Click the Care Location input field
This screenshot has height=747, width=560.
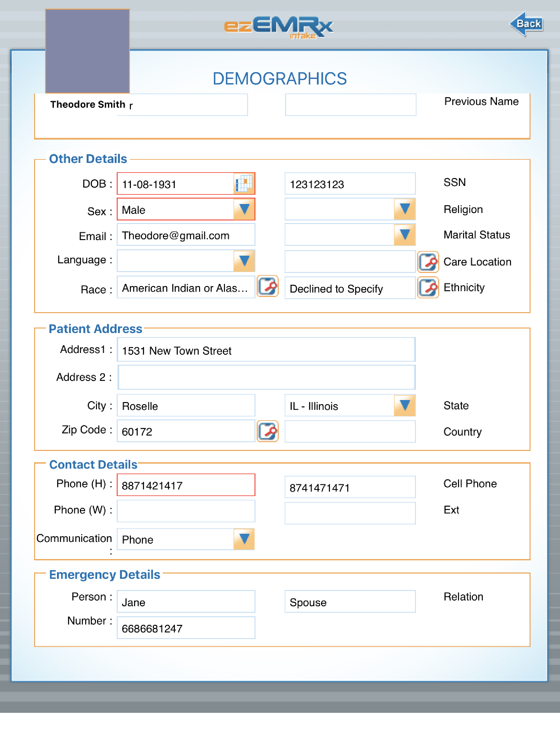350,262
